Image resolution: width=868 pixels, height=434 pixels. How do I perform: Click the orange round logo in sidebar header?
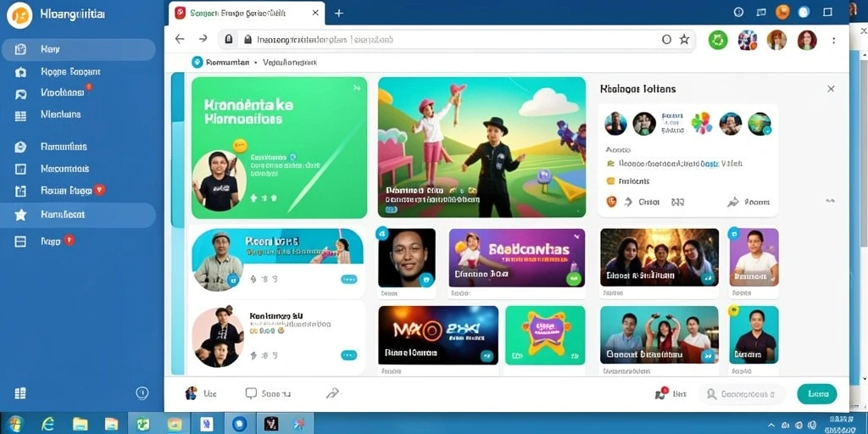20,15
